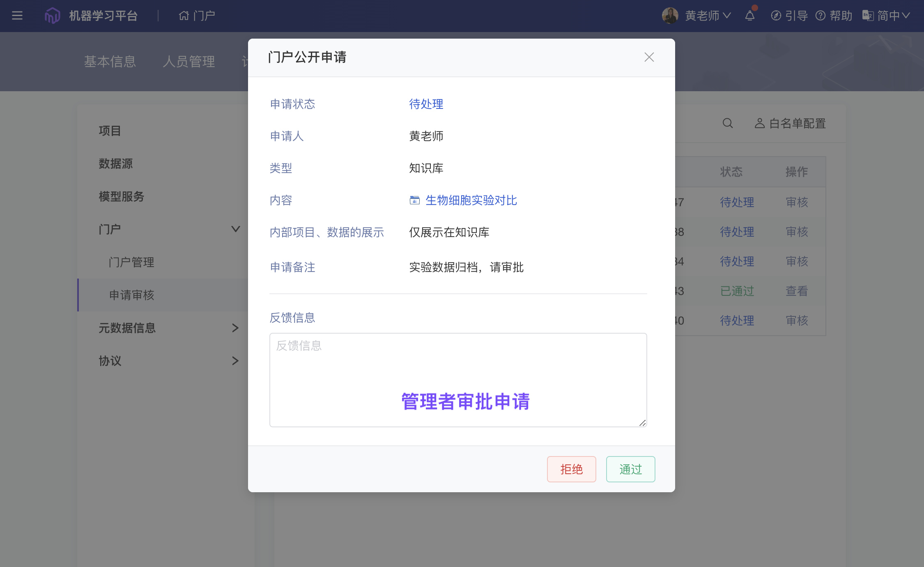The width and height of the screenshot is (924, 567).
Task: Click the 已通过 status text
Action: click(x=737, y=291)
